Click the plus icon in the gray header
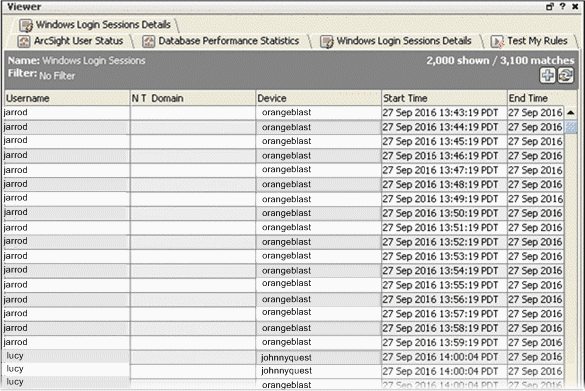The width and height of the screenshot is (585, 391). coord(547,75)
